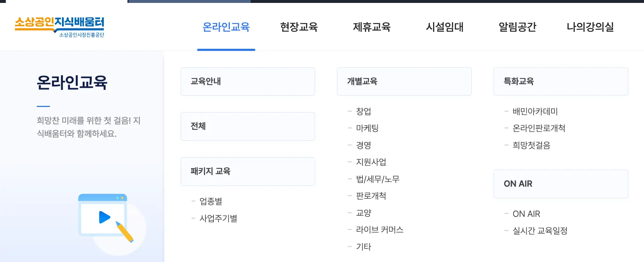This screenshot has height=262, width=644.
Task: Click the 업종별 link
Action: click(x=211, y=201)
